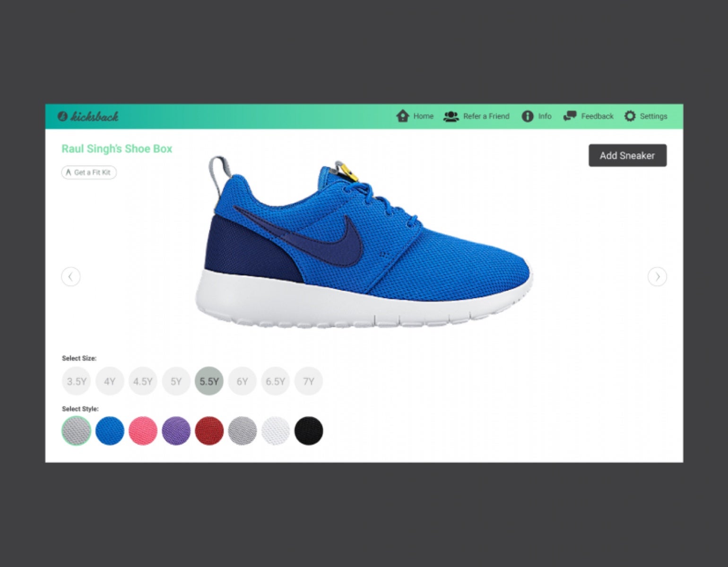Select size 4.5Y

(x=143, y=381)
